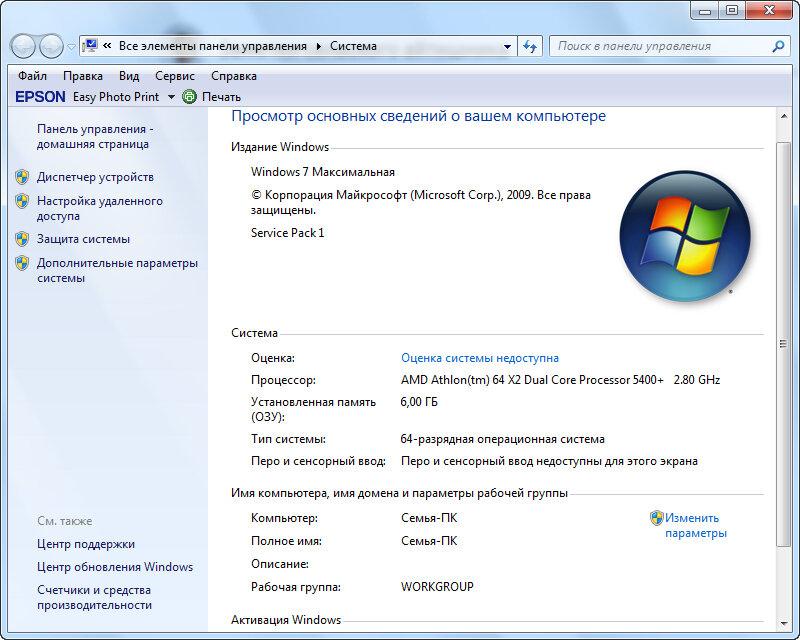The height and width of the screenshot is (640, 800).
Task: Click 'Изменить параметры' link
Action: (x=695, y=525)
